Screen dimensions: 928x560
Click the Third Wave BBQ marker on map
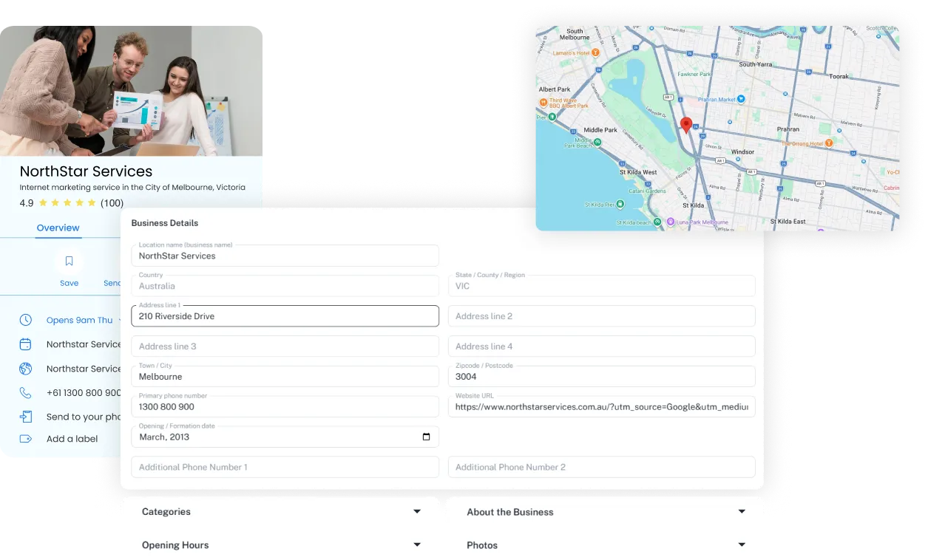[x=543, y=101]
